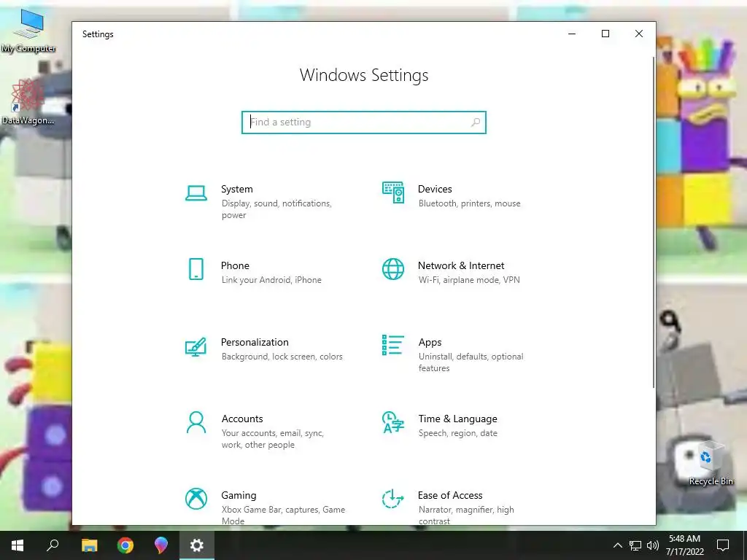Select the Settings gear taskbar button

(197, 545)
